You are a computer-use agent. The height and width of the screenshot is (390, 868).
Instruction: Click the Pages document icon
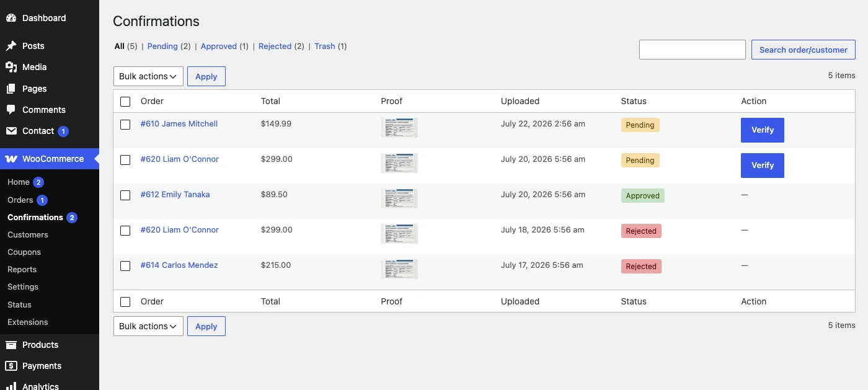point(11,89)
